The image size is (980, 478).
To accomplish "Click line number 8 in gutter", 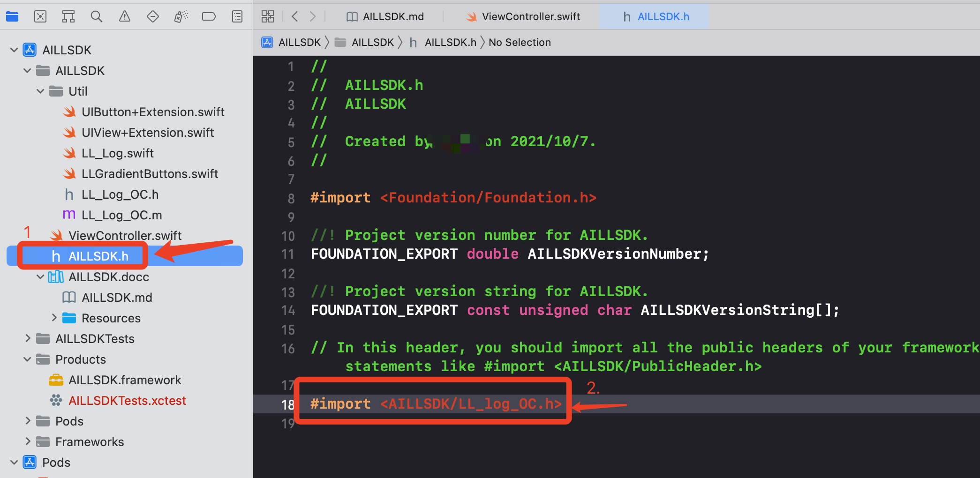I will pos(291,198).
